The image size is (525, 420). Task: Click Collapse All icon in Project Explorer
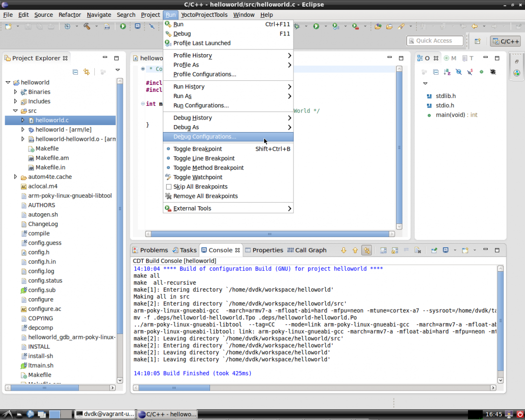pos(75,72)
